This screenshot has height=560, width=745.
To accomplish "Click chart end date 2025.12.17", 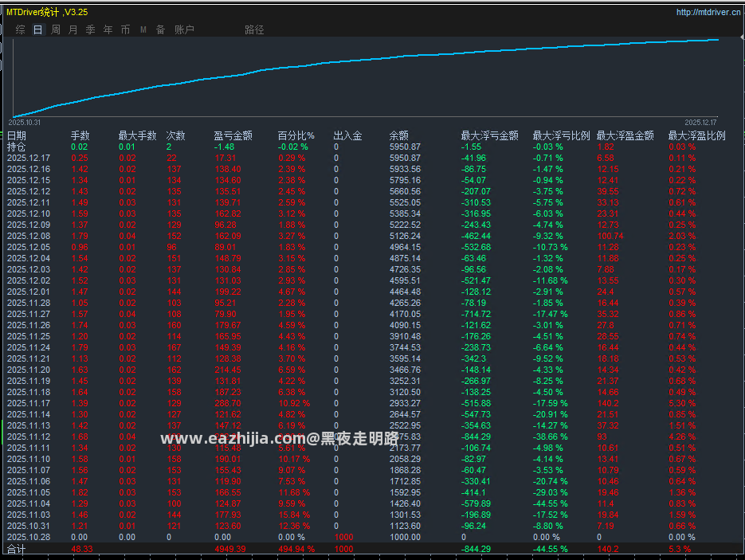I will point(701,123).
